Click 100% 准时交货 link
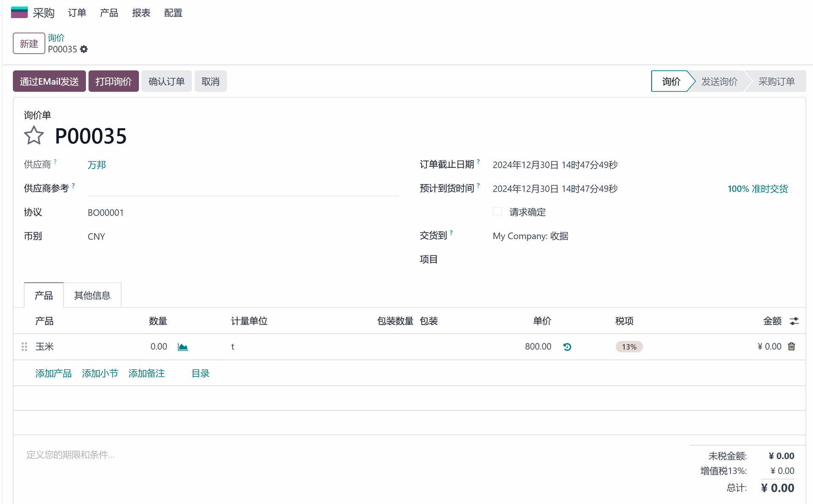The height and width of the screenshot is (504, 813). (x=758, y=189)
